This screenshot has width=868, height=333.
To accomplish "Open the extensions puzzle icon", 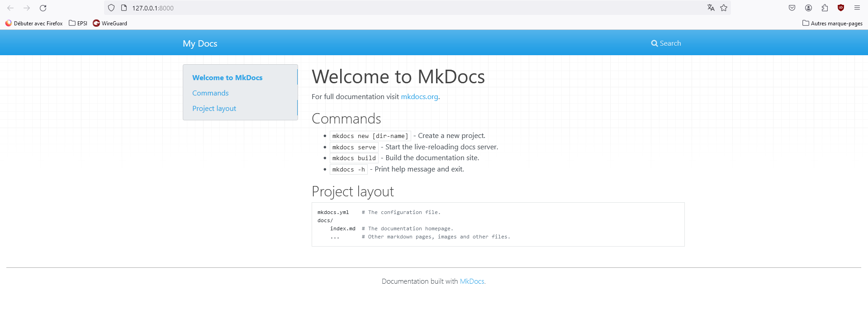I will (x=825, y=8).
